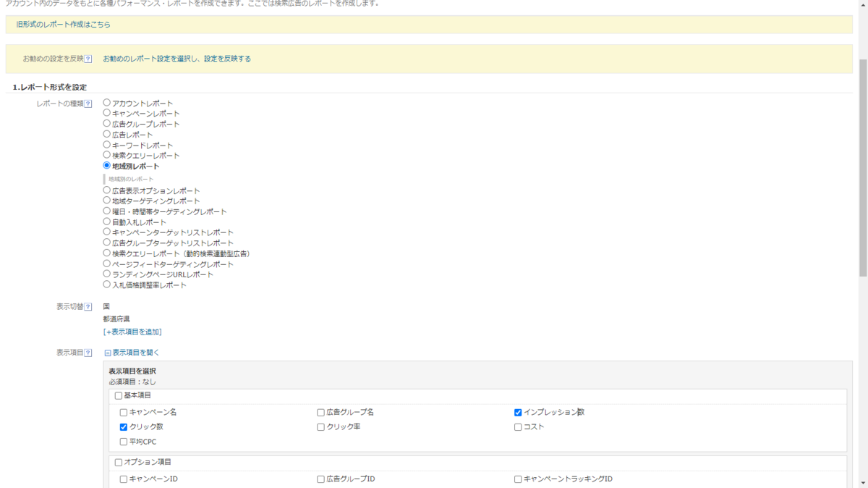Click +表示項目を追加 link
Viewport: 868px width, 488px height.
(132, 332)
